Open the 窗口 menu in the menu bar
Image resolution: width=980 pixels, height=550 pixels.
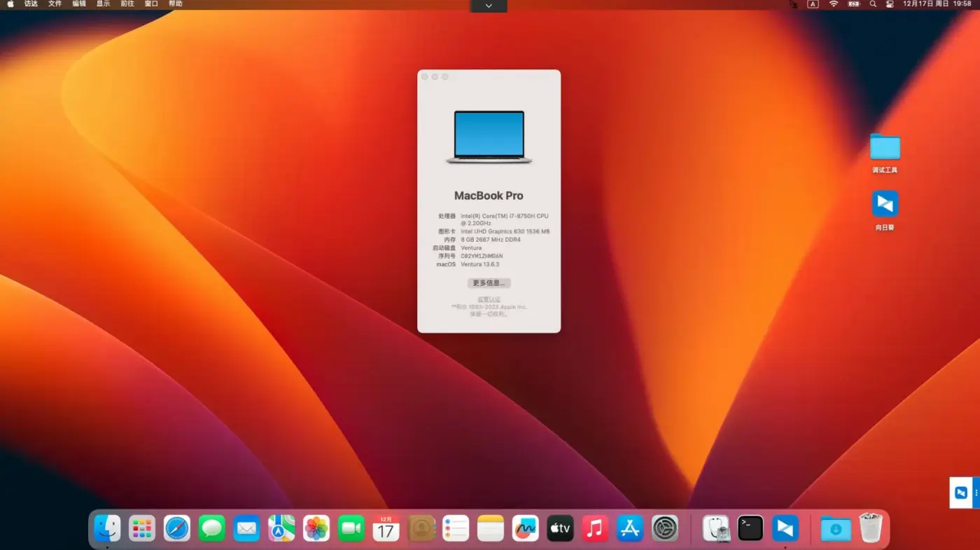point(150,4)
